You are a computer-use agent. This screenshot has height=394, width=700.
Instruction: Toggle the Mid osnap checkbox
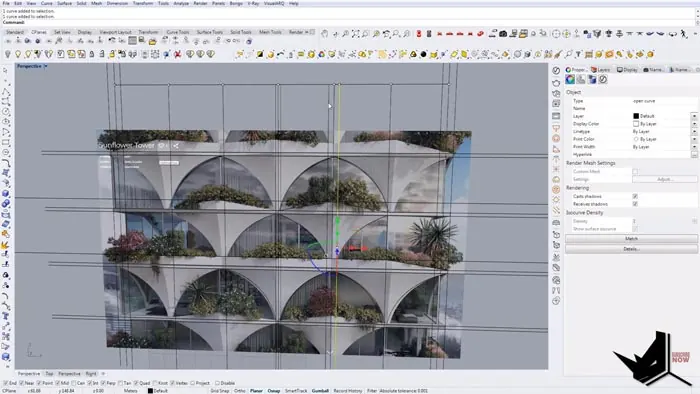point(57,383)
